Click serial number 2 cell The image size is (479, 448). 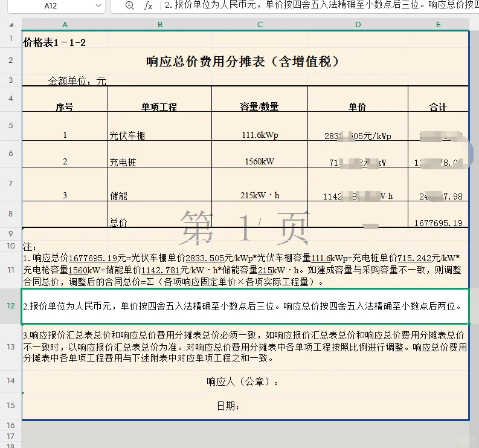pos(65,154)
